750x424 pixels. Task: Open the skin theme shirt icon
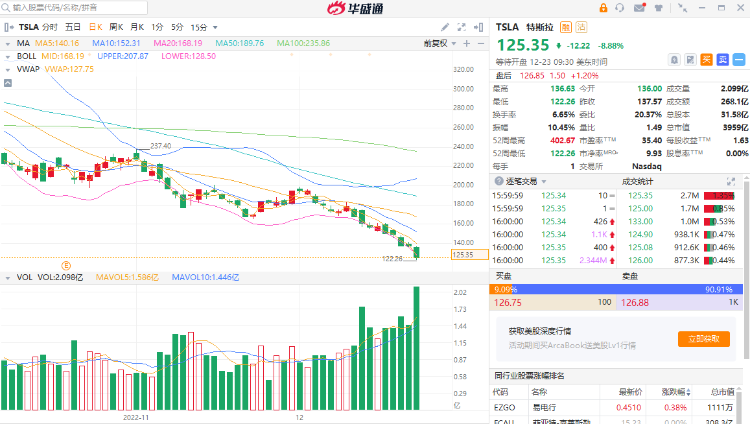659,8
